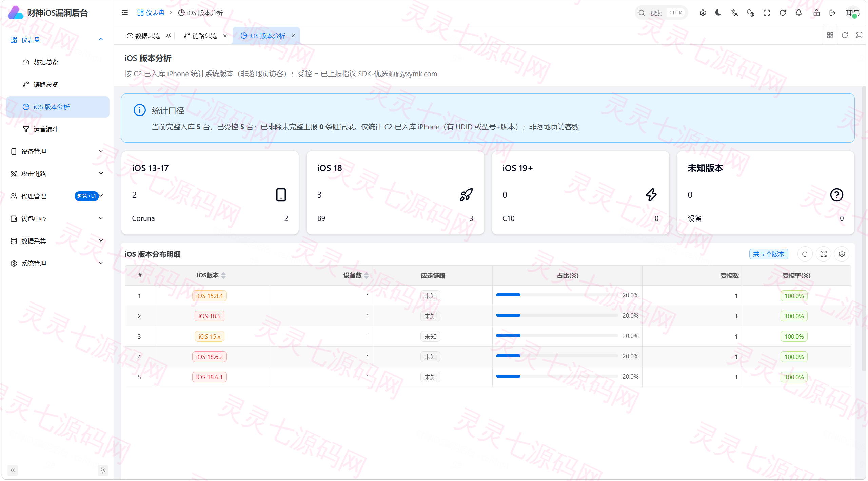Click the search box
The image size is (868, 481).
661,13
